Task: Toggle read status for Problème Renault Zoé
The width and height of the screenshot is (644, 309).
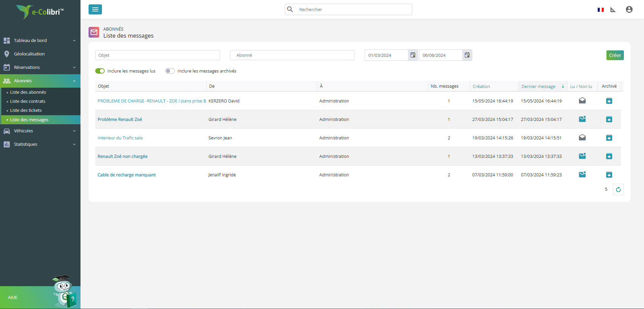Action: coord(582,119)
